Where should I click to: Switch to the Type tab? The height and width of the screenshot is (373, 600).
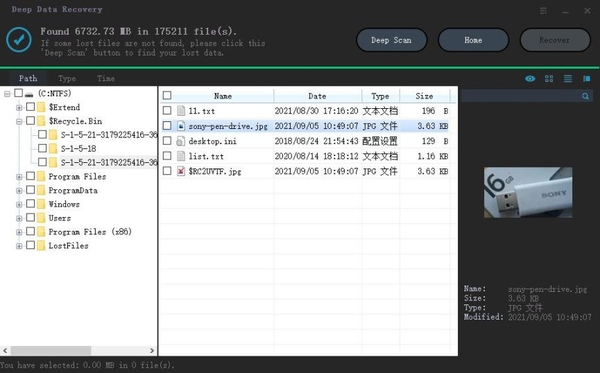tap(67, 78)
